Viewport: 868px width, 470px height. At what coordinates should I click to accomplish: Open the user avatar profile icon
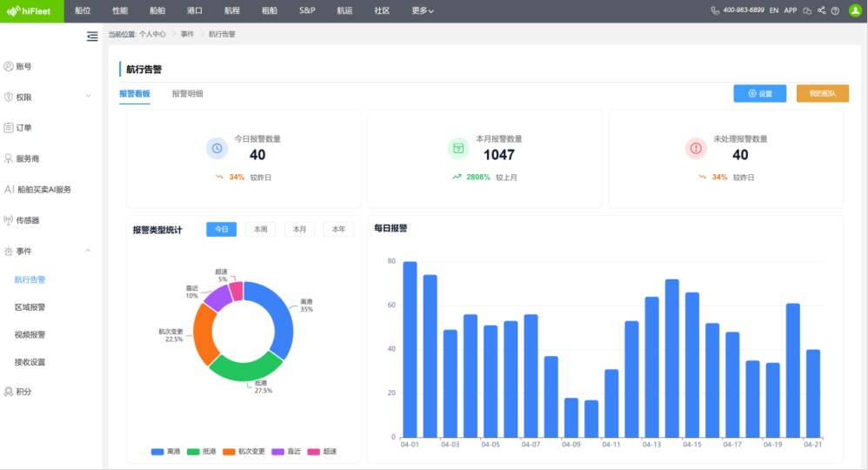(x=854, y=10)
